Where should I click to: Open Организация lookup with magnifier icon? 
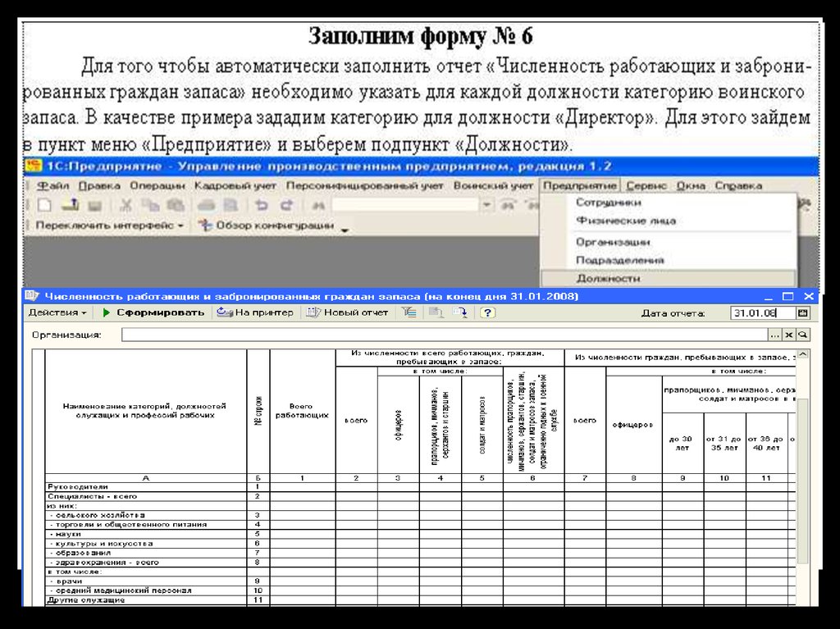803,335
